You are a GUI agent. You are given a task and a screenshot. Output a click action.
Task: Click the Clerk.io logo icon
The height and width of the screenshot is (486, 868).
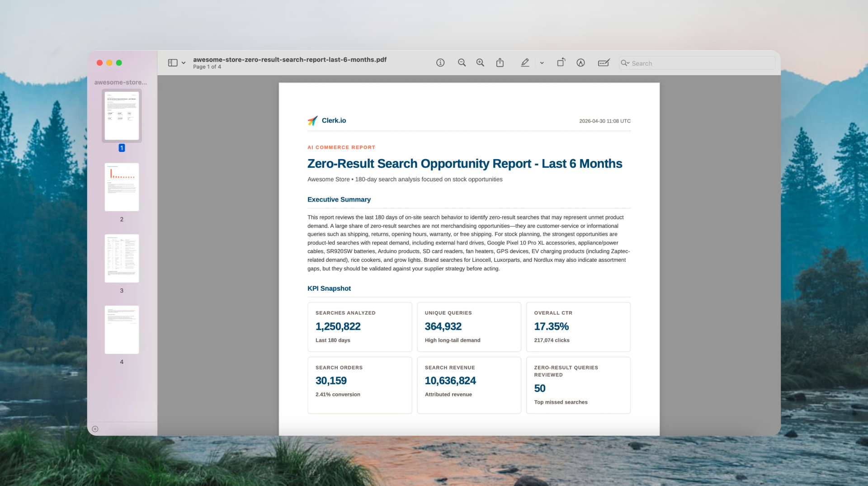coord(313,120)
